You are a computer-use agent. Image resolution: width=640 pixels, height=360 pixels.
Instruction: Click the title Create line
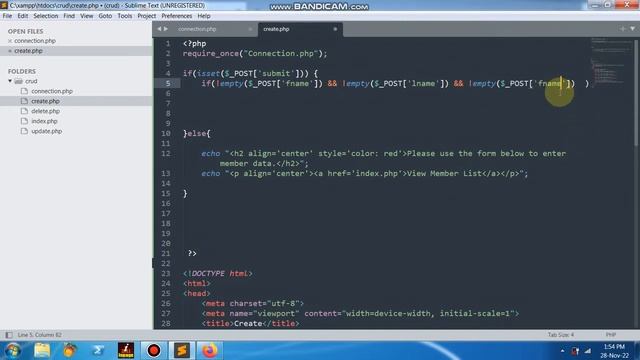[x=250, y=324]
